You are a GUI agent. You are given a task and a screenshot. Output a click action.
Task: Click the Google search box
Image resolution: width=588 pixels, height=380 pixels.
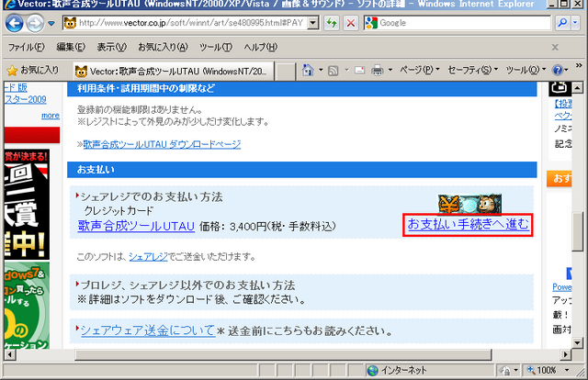coord(458,23)
